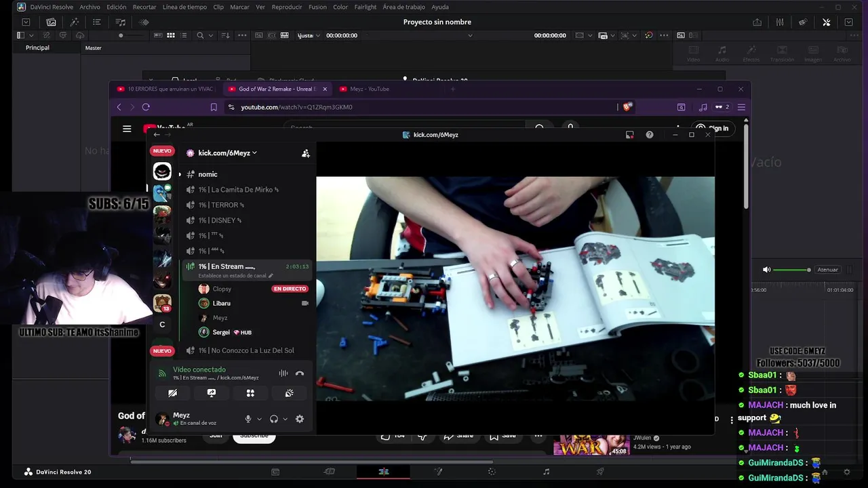This screenshot has height=488, width=868.
Task: Reload the YouTube page in browser
Action: pos(146,107)
